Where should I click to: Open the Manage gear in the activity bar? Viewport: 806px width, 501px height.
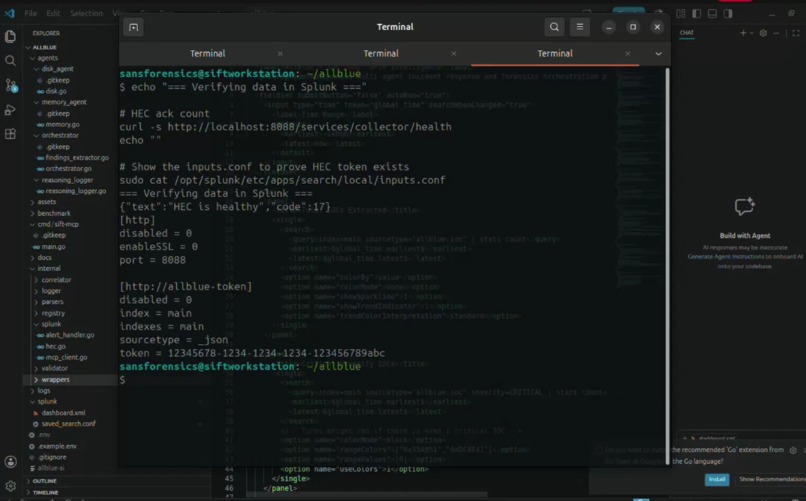[10, 486]
